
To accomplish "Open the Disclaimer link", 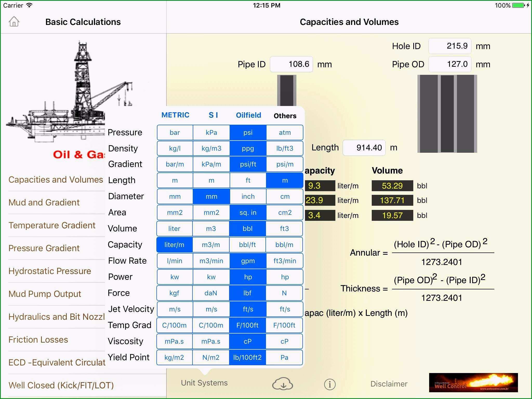I will (389, 384).
